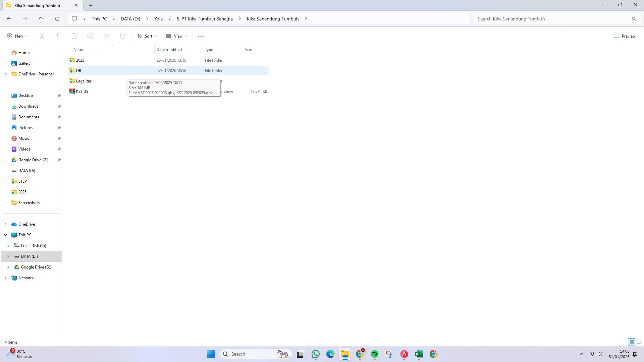This screenshot has height=362, width=644.
Task: Click the Paste icon
Action: coord(74,36)
